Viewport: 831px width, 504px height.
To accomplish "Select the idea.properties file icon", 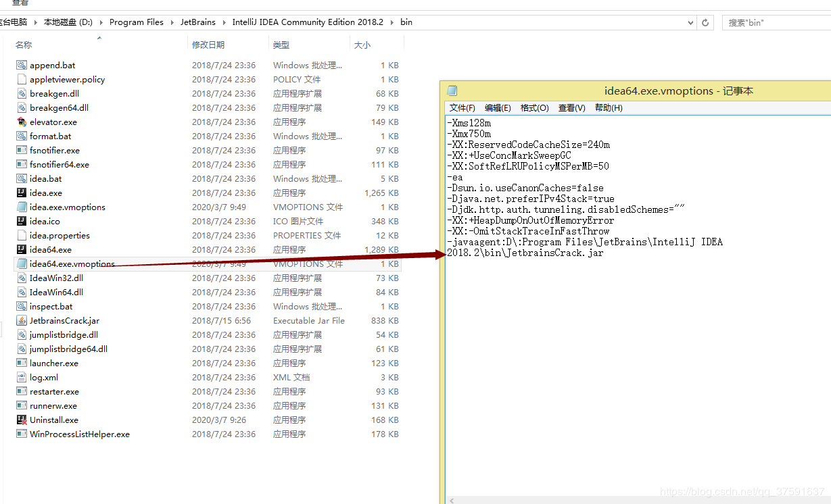I will click(x=22, y=236).
